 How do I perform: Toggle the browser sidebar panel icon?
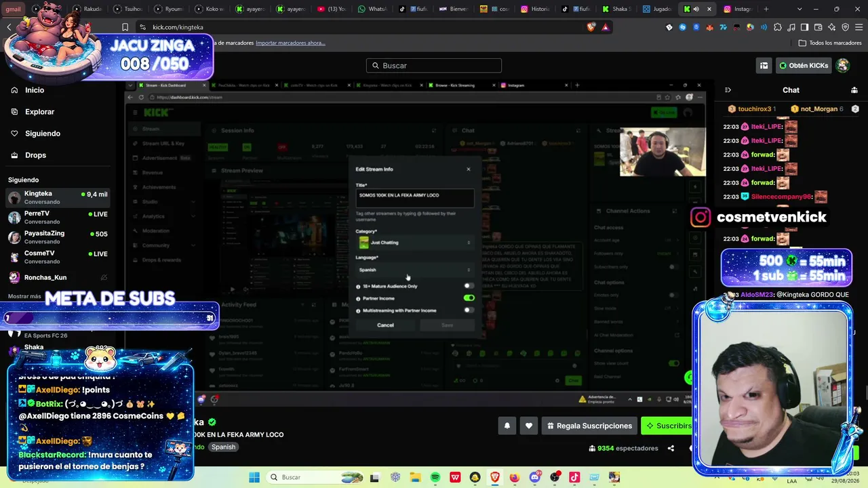804,27
